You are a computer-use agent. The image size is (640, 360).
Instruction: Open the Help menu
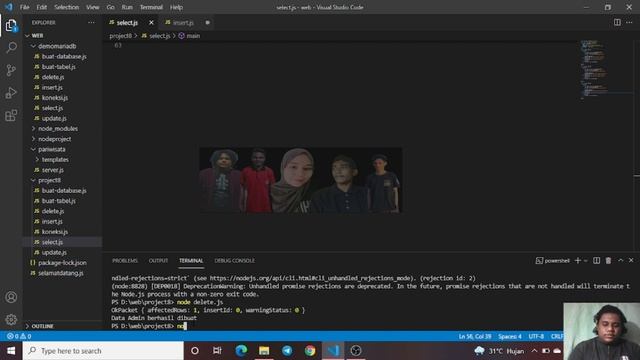pos(176,7)
